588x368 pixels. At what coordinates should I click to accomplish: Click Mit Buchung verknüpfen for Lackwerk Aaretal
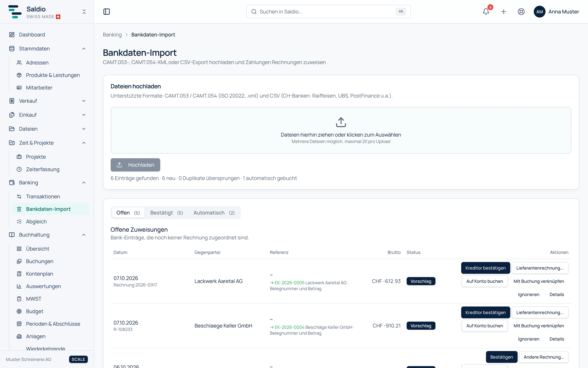click(x=539, y=281)
